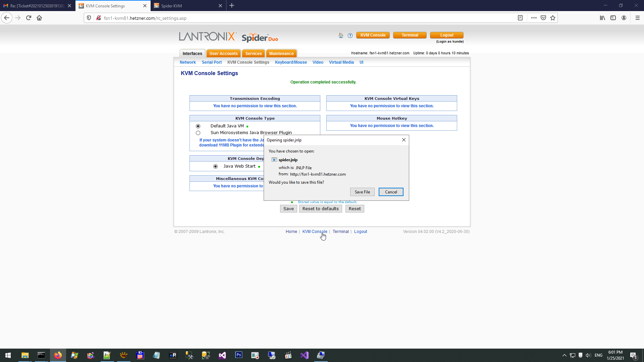Open Firefox Library icon
This screenshot has width=644, height=362.
pyautogui.click(x=602, y=18)
